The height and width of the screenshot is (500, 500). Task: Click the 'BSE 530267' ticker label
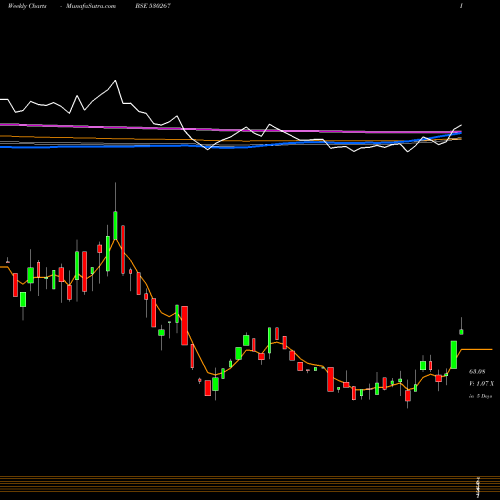point(153,6)
